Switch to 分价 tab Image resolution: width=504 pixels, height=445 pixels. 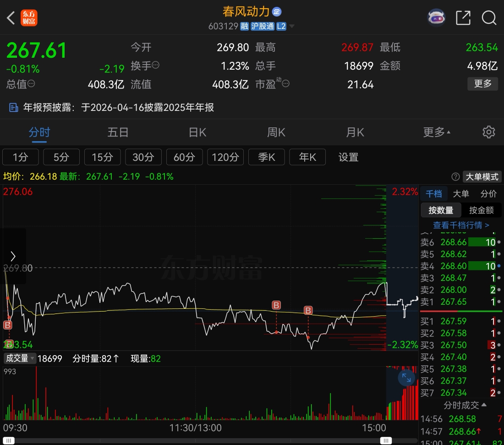pyautogui.click(x=488, y=194)
